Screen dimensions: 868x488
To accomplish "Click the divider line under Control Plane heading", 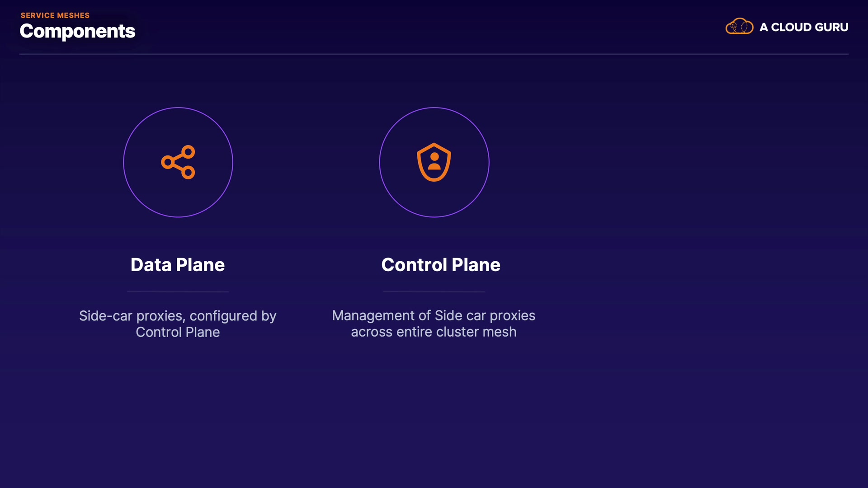I will click(x=434, y=291).
